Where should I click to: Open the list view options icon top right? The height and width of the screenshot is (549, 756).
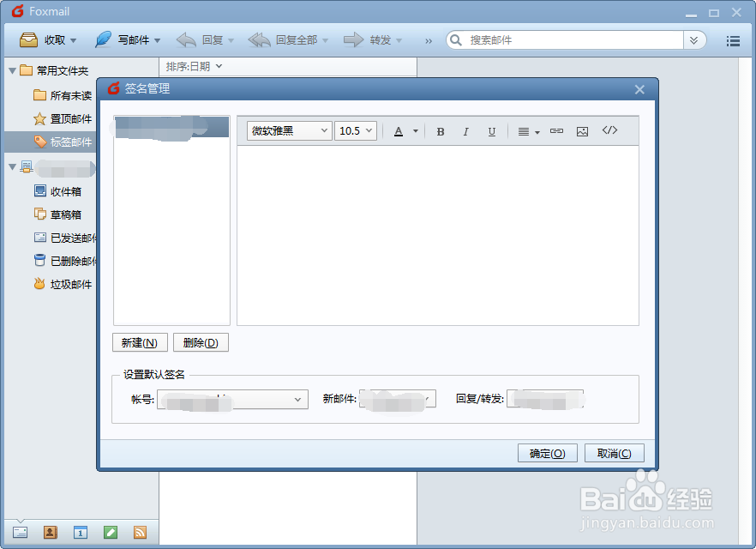(x=733, y=39)
